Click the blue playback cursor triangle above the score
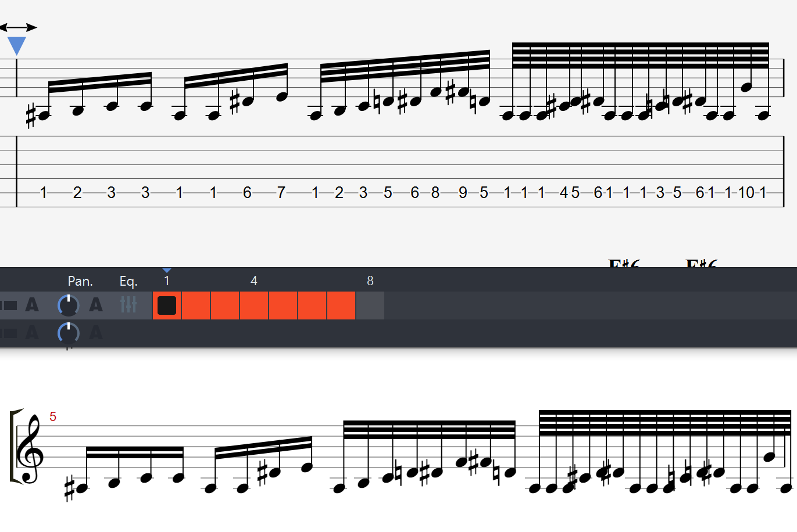The height and width of the screenshot is (532, 797). [17, 46]
